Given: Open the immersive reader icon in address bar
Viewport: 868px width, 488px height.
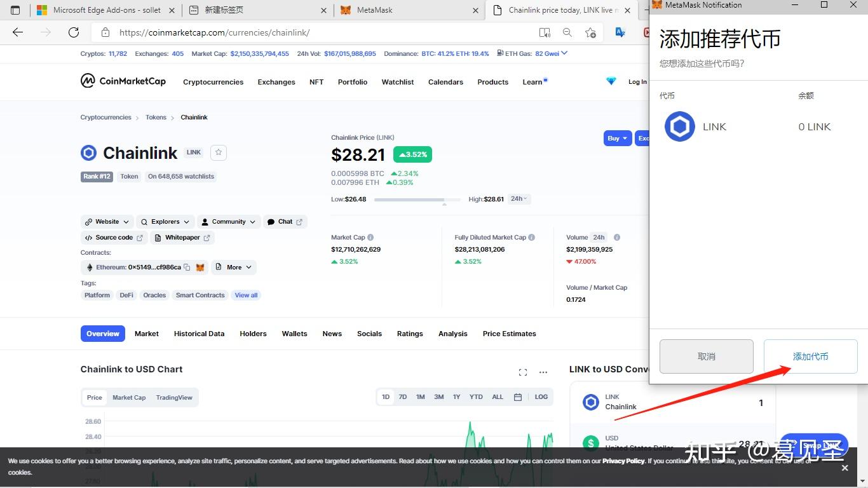Looking at the screenshot, I should [545, 32].
